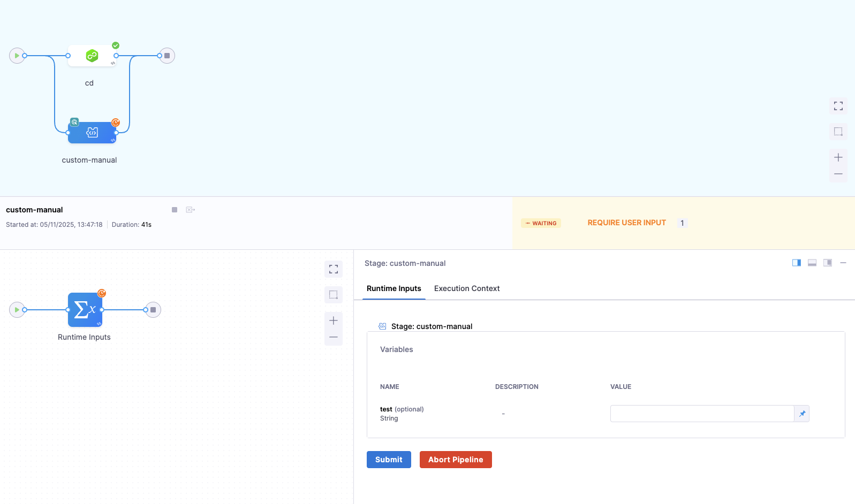Select the Runtime Inputs tab
855x504 pixels.
tap(394, 288)
